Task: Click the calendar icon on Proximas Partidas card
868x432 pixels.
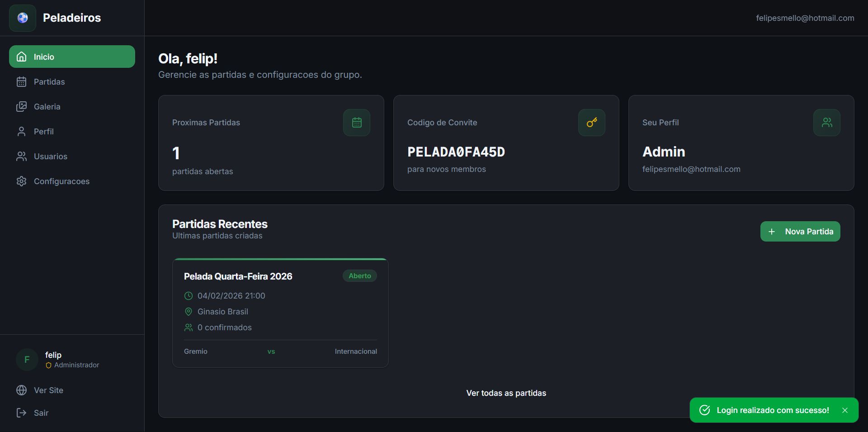Action: pos(357,122)
